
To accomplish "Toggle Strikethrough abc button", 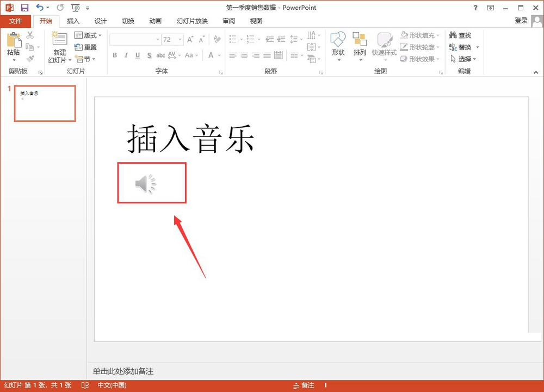I will click(x=160, y=55).
